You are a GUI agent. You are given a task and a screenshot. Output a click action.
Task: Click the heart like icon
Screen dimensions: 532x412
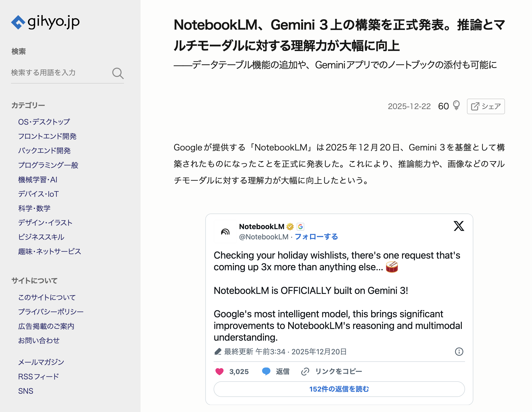[219, 371]
